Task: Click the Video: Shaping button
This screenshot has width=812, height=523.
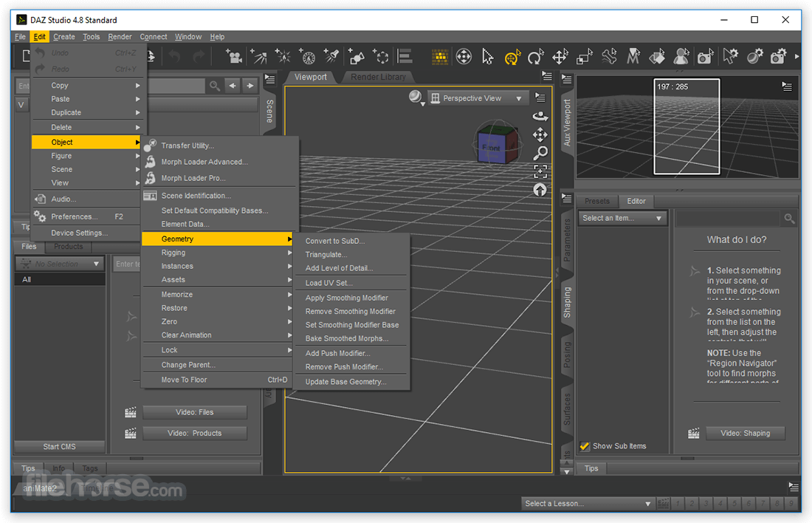Action: tap(746, 433)
